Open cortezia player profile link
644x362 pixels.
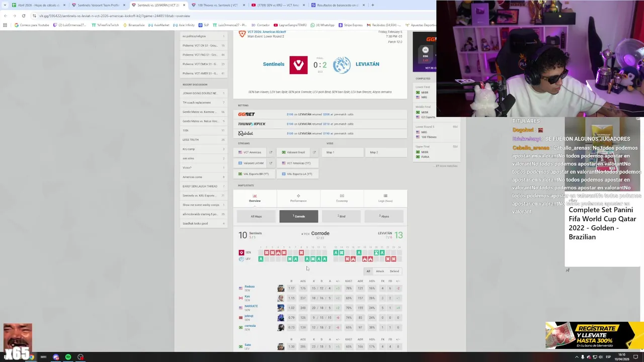pyautogui.click(x=250, y=326)
